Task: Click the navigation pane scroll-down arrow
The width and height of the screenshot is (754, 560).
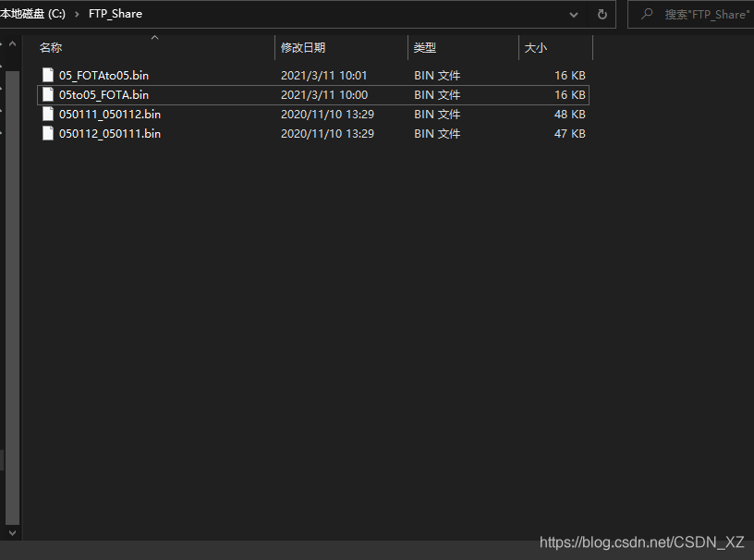Action: (x=13, y=532)
